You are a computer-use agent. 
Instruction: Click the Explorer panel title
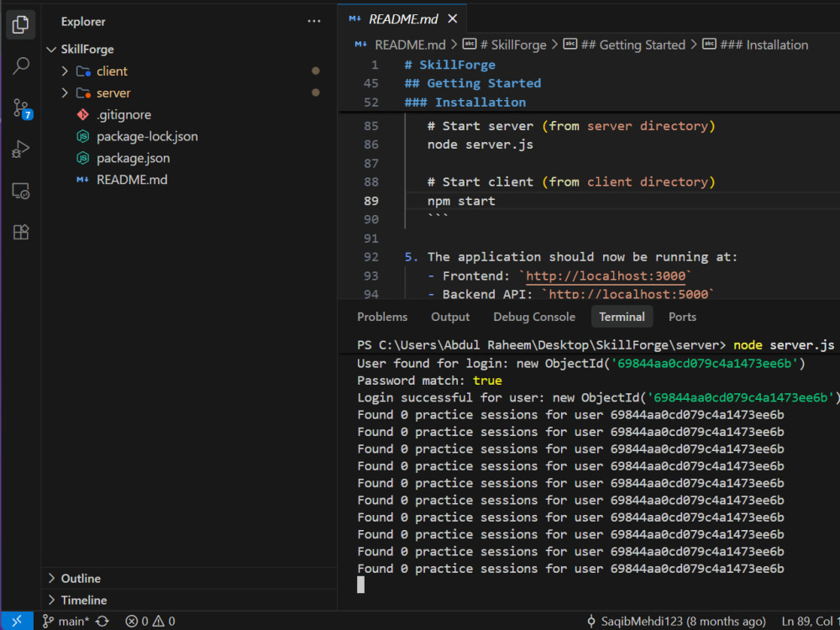(x=83, y=22)
